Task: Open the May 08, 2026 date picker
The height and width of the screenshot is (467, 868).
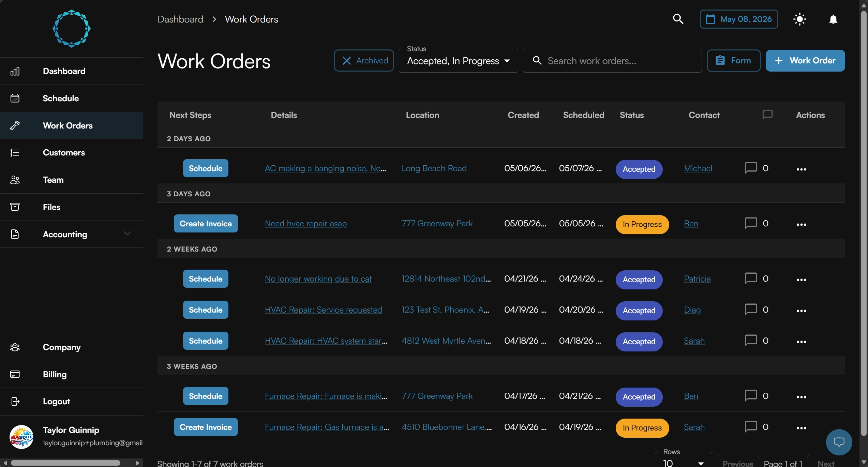Action: [x=739, y=19]
